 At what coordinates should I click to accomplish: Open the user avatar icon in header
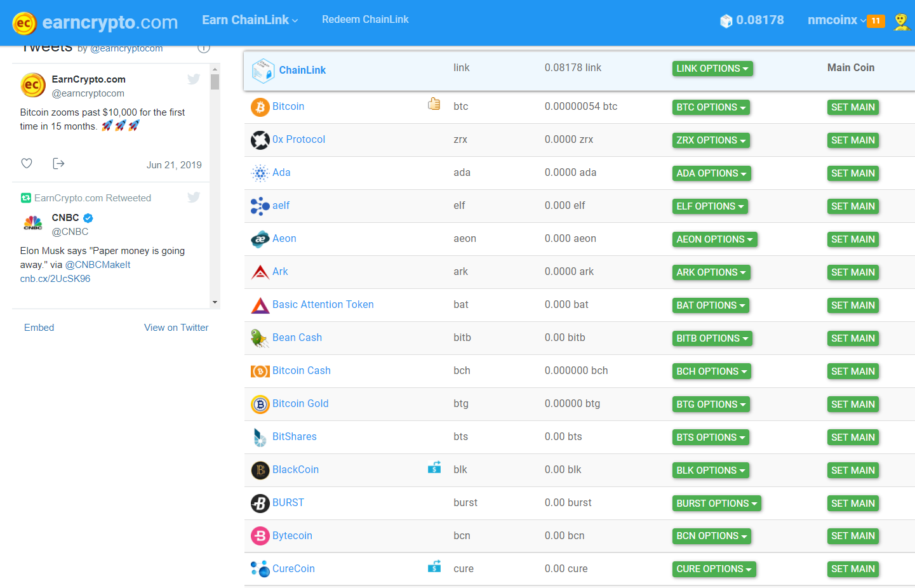coord(902,22)
